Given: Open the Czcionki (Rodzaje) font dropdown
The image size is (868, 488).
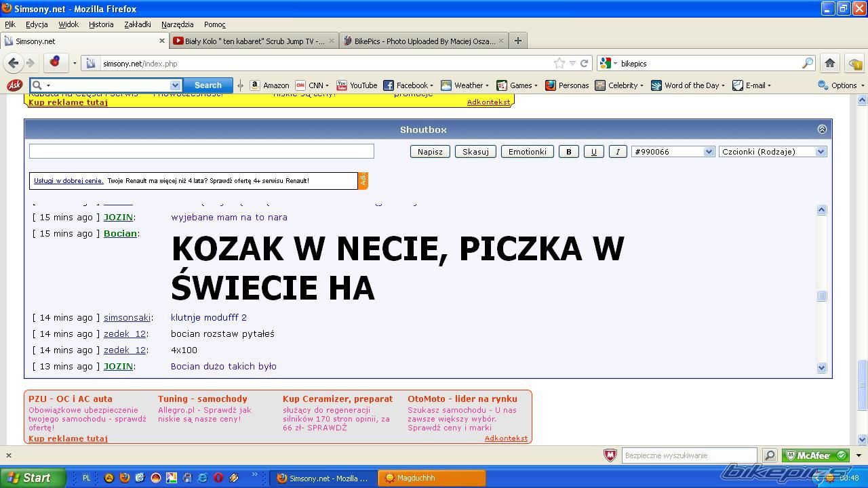Looking at the screenshot, I should coord(772,152).
